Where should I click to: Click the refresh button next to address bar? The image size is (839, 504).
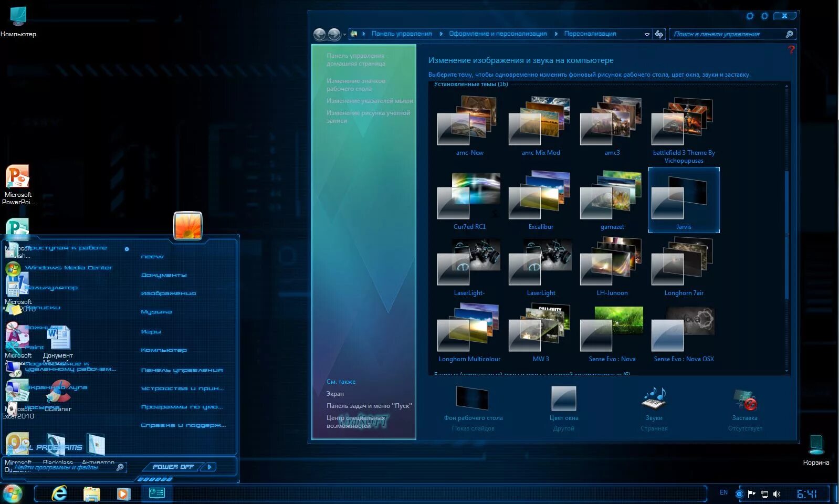coord(659,34)
